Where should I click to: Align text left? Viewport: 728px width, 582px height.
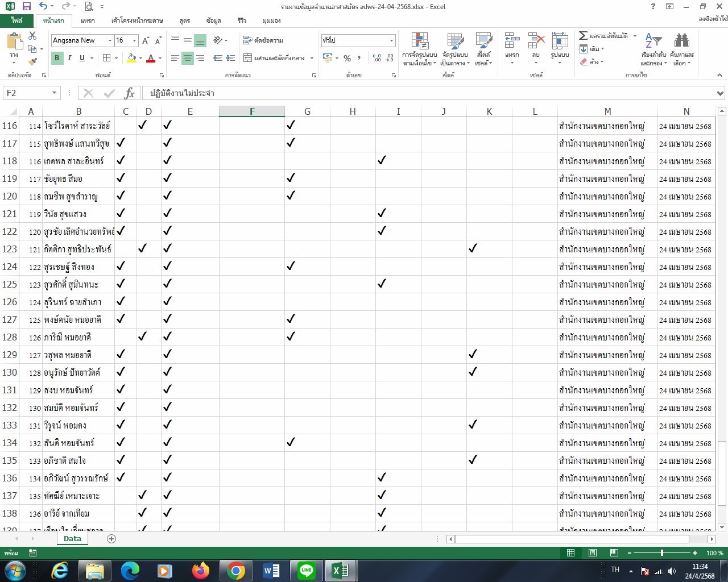[175, 58]
